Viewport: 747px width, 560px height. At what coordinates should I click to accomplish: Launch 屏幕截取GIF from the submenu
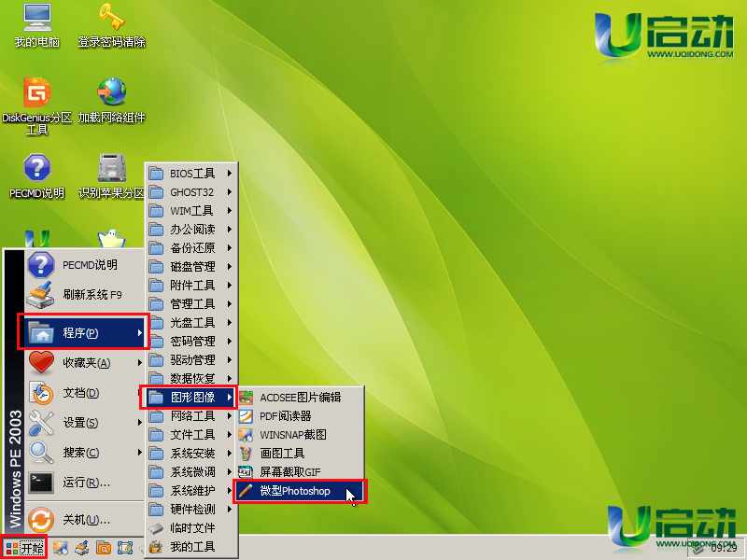(x=301, y=472)
